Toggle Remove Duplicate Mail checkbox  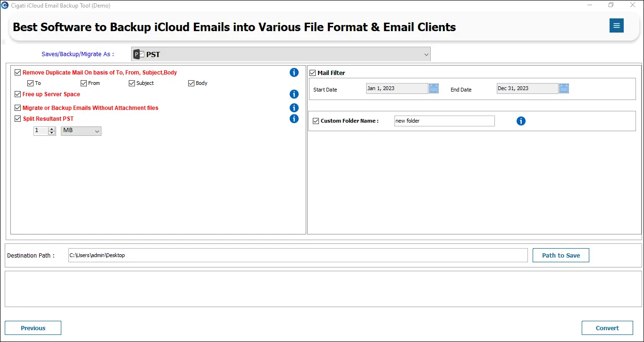tap(18, 73)
